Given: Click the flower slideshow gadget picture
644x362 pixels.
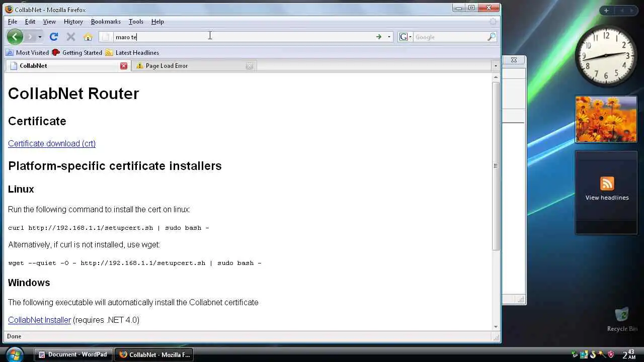Looking at the screenshot, I should 606,119.
